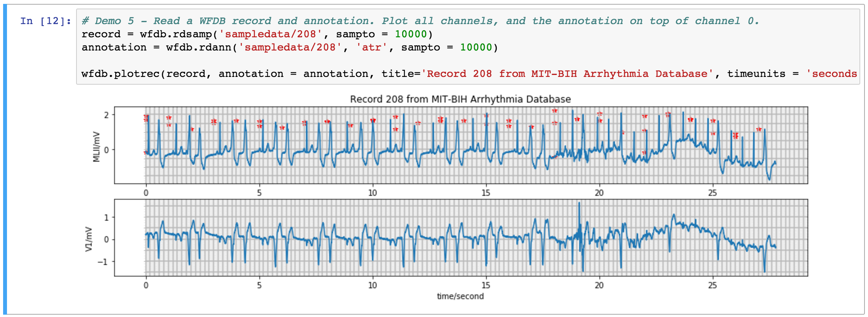
Task: Click the V1/mV axis label
Action: pos(89,239)
